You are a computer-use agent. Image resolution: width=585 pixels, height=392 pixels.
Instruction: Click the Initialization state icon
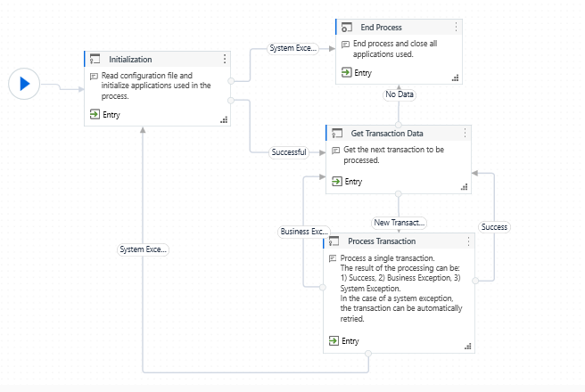95,59
